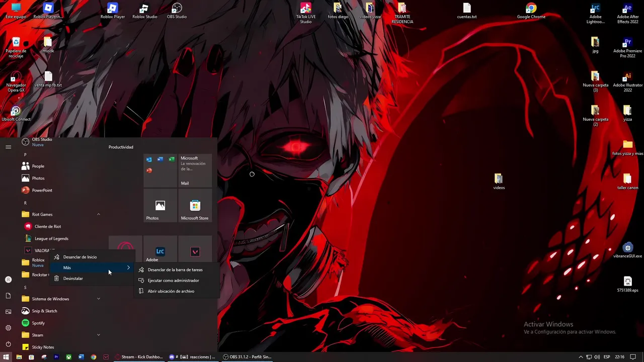Switch to Discord reacciones taskbar window
The width and height of the screenshot is (644, 362).
pos(193,357)
